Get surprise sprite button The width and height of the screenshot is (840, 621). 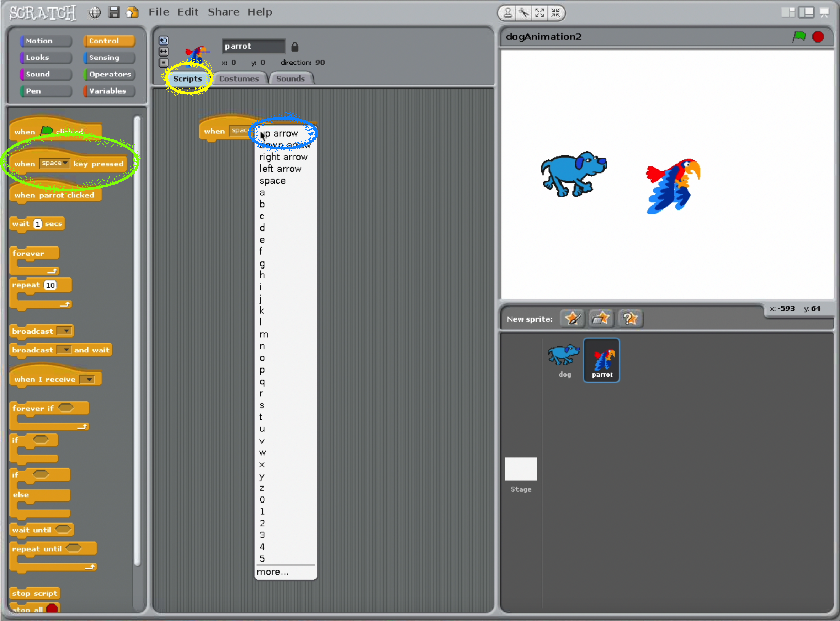[x=630, y=319]
